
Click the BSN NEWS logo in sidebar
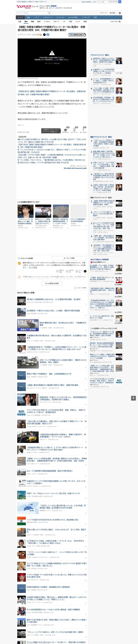(119, 381)
